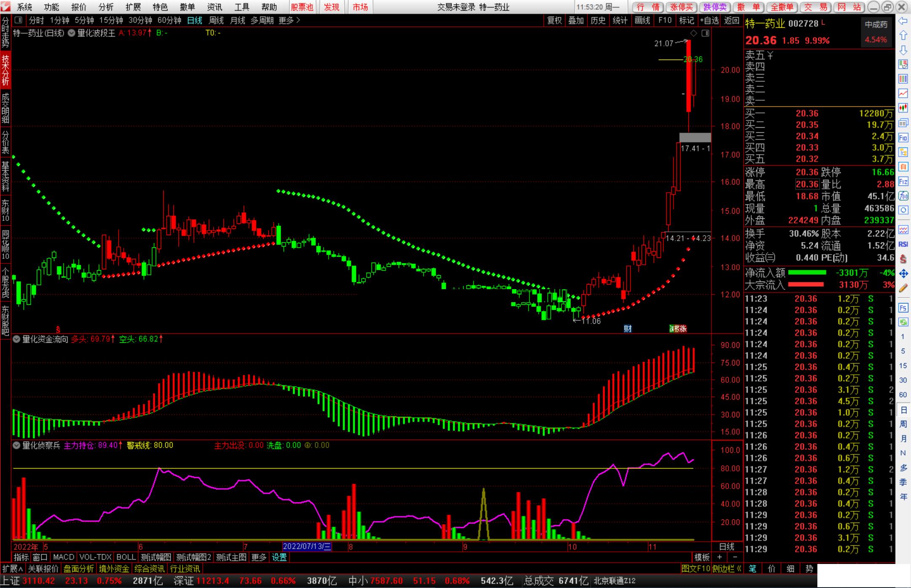The width and height of the screenshot is (911, 588).
Task: Click the yellow 警戒线 80.00 line
Action: (353, 468)
